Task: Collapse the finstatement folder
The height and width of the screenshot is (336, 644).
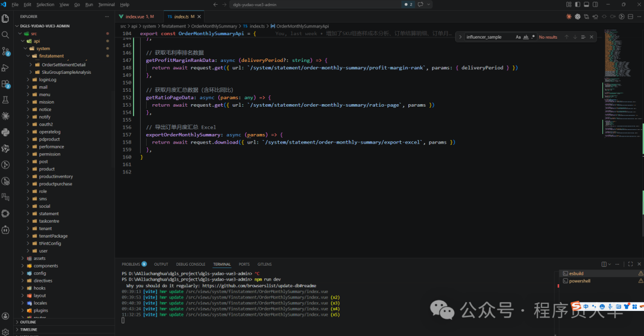Action: pyautogui.click(x=51, y=56)
